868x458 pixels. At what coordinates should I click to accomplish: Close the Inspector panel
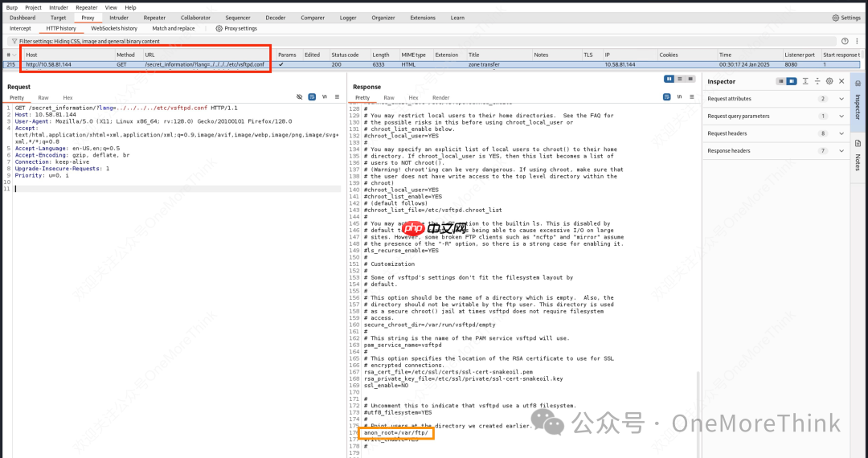pyautogui.click(x=841, y=81)
